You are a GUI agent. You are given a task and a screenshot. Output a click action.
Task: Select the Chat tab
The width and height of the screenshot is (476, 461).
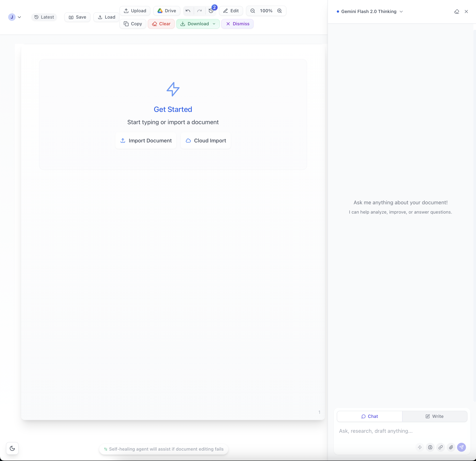[369, 416]
